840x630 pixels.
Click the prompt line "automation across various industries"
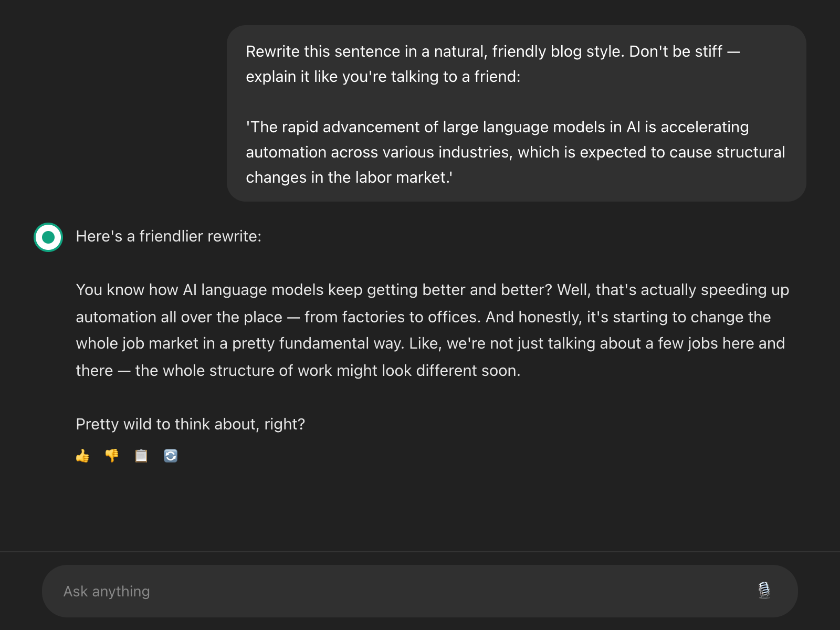515,152
